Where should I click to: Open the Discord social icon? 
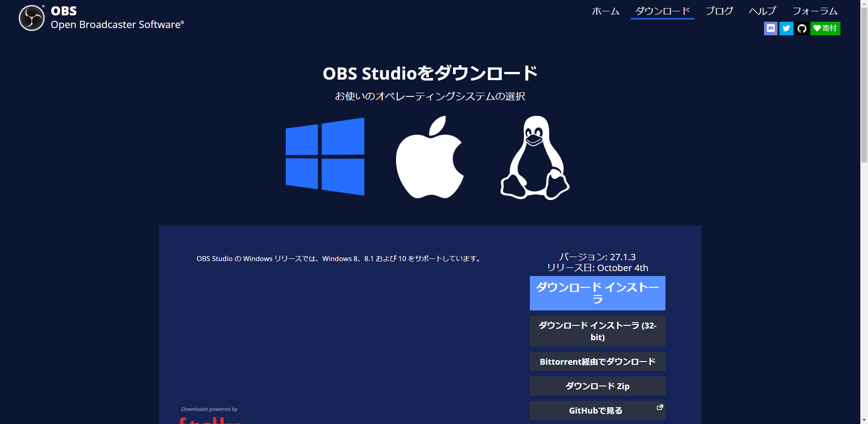pos(771,29)
